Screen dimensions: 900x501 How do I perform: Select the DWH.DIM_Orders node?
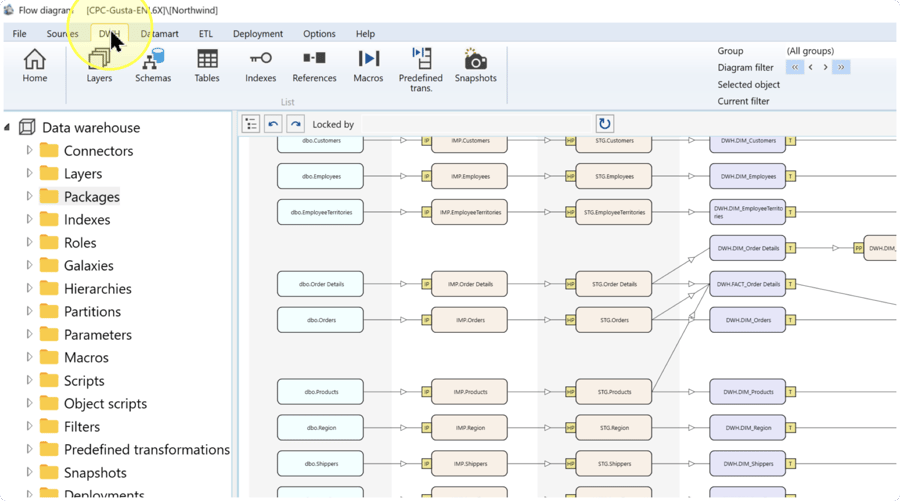[747, 320]
